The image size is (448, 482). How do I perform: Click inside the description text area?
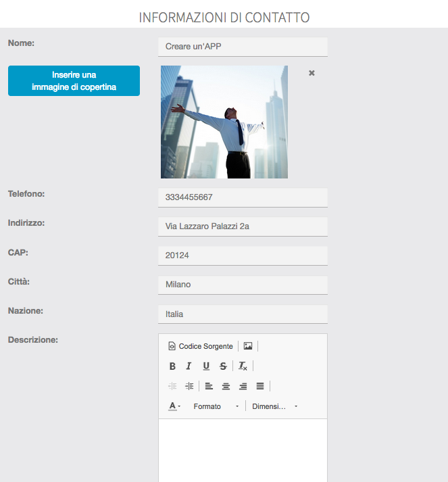243,450
